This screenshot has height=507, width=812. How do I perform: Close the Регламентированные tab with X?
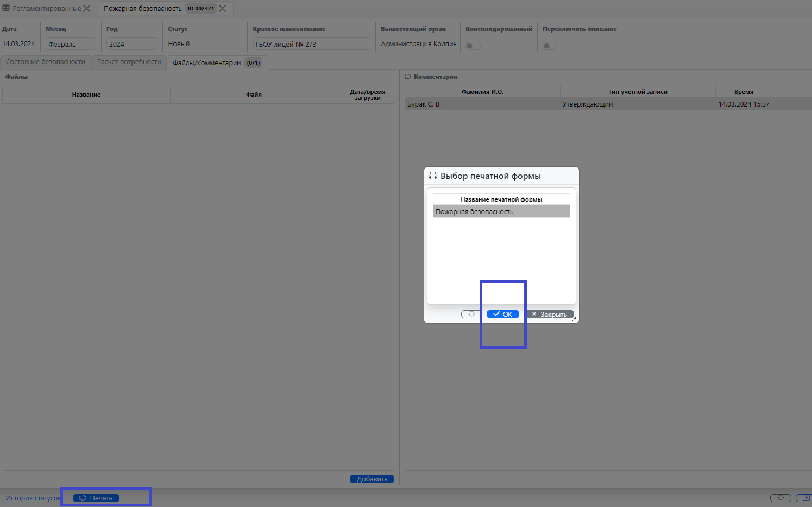click(x=87, y=8)
